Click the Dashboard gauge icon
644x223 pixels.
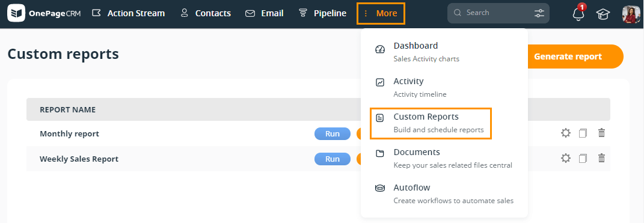(x=380, y=49)
